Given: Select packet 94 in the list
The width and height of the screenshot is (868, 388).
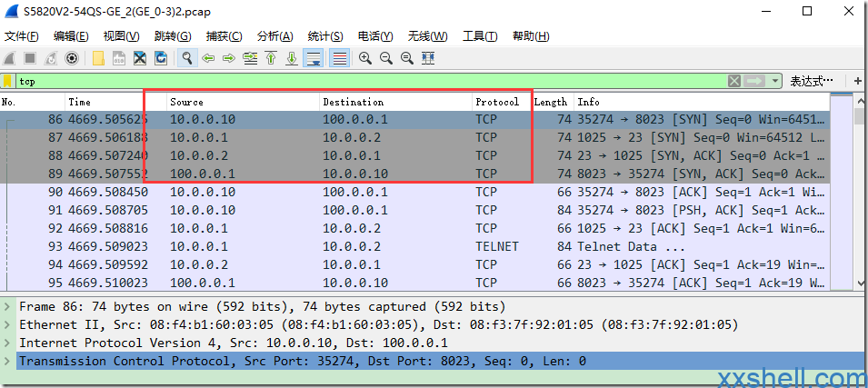Looking at the screenshot, I should [x=415, y=264].
